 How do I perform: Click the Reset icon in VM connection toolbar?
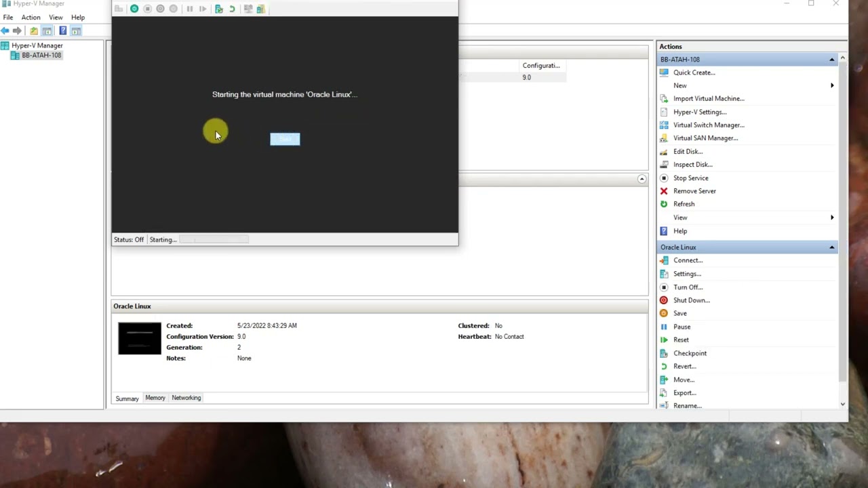(203, 9)
